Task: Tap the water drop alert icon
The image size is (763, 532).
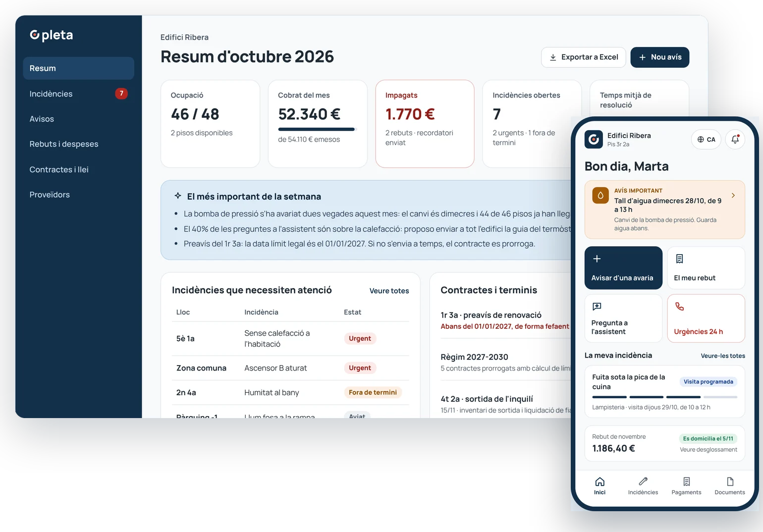Action: click(600, 196)
